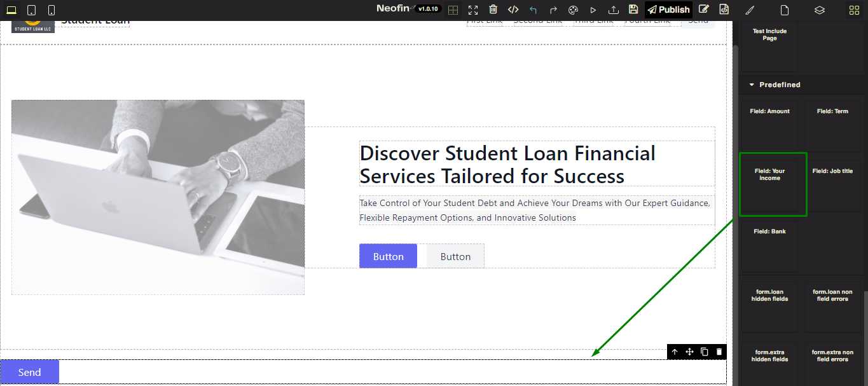
Task: Select parent of selected component arrow
Action: [x=675, y=352]
